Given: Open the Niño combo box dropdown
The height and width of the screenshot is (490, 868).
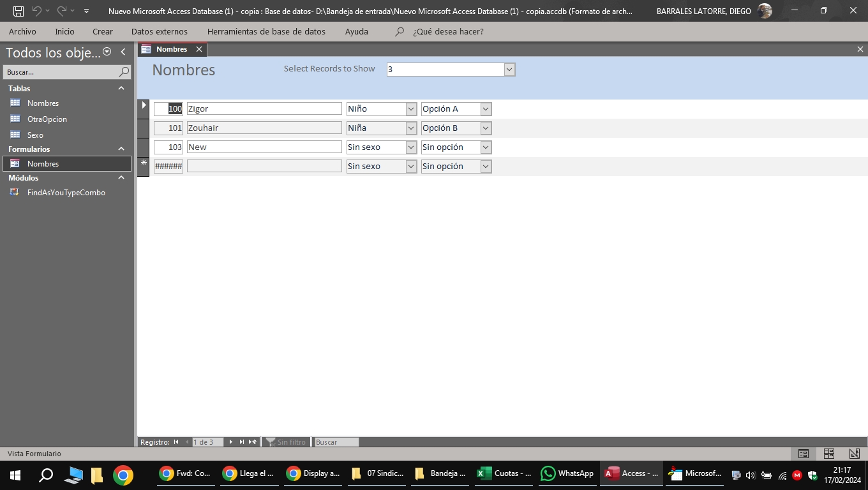Looking at the screenshot, I should [411, 109].
